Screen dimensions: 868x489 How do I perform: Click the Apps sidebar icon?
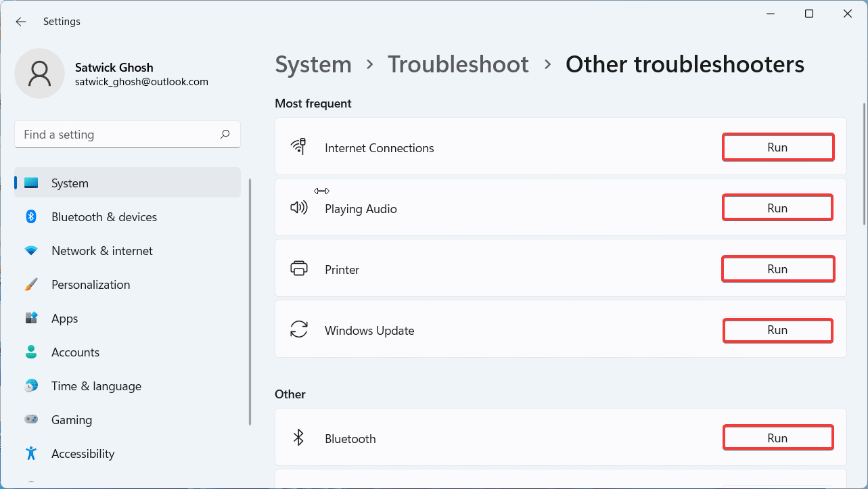pos(31,319)
